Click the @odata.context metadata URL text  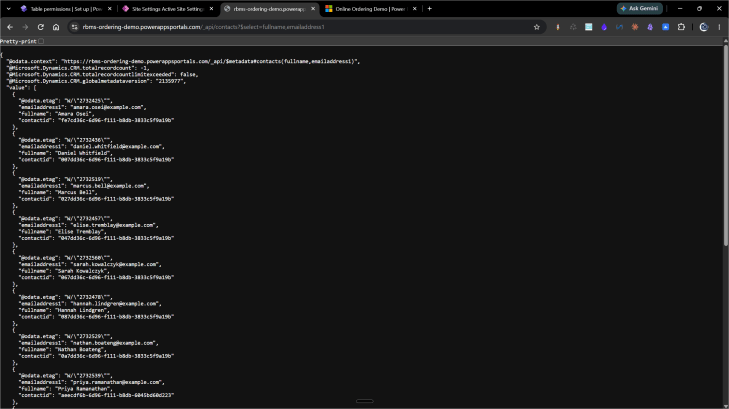(x=210, y=61)
